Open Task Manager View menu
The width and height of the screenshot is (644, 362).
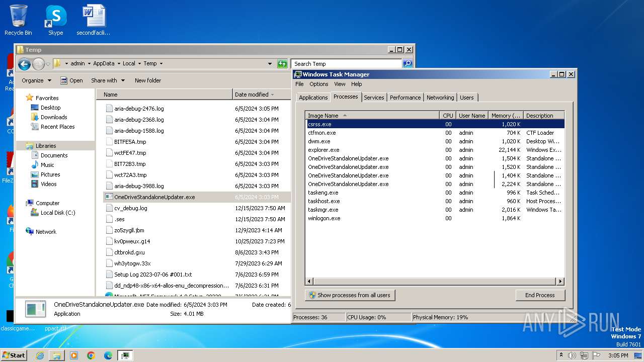click(340, 84)
